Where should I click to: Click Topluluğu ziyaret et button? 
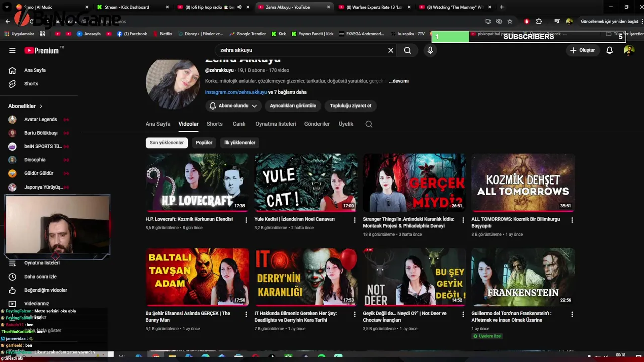(351, 106)
